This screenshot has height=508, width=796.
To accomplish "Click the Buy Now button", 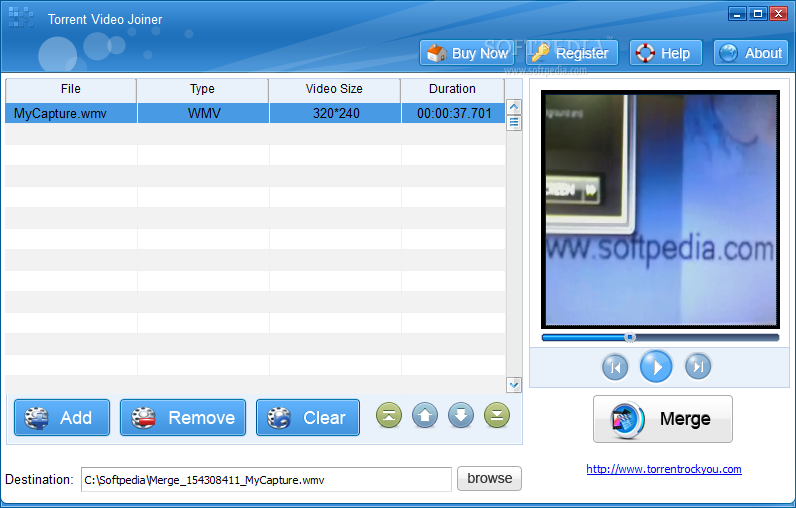I will [x=468, y=53].
